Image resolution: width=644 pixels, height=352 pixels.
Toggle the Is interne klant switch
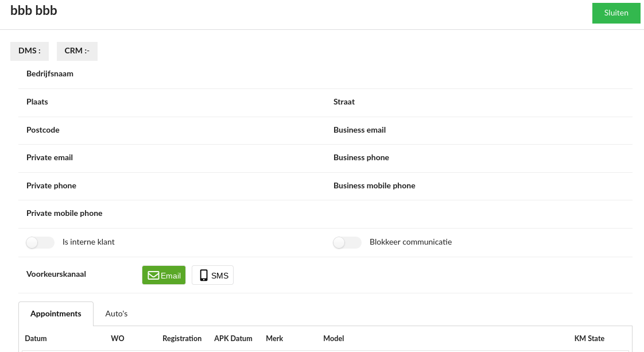(40, 242)
